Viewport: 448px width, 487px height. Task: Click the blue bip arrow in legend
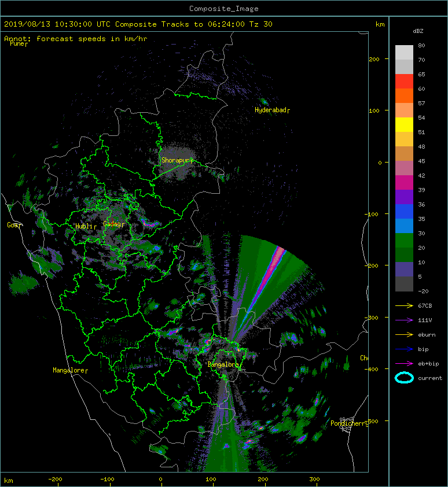coord(404,349)
